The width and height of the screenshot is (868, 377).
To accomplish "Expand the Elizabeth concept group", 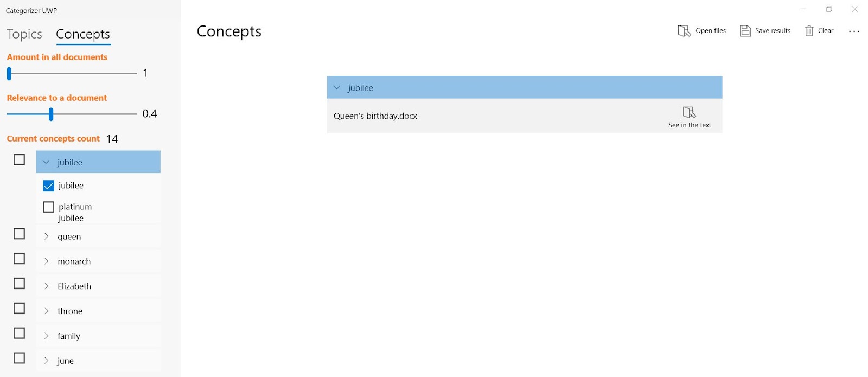I will pyautogui.click(x=46, y=286).
